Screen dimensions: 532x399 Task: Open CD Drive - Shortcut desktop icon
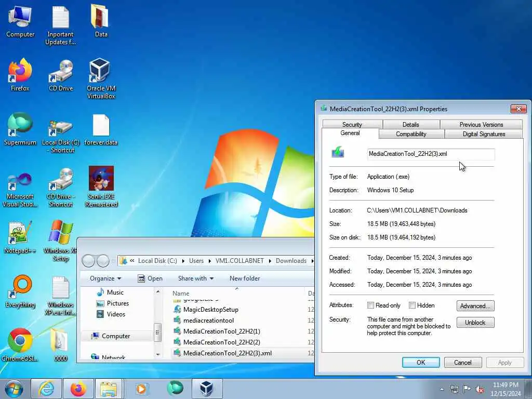coord(61,187)
